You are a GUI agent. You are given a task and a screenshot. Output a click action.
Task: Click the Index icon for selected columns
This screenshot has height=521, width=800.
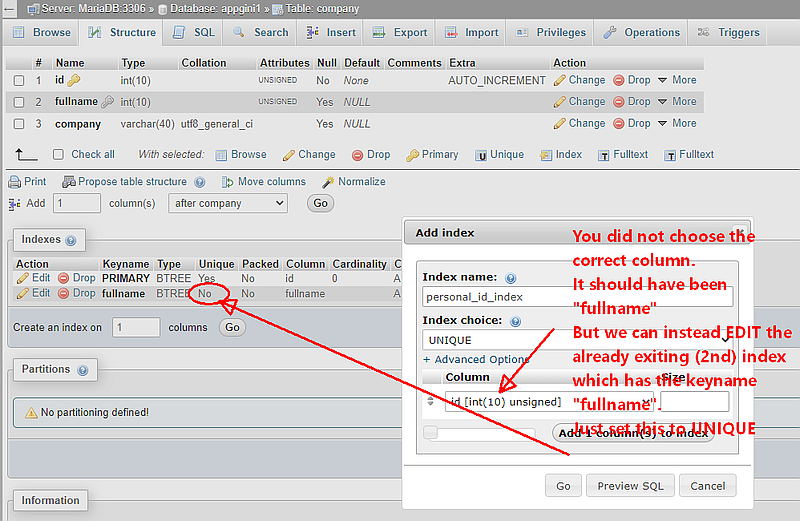click(546, 155)
